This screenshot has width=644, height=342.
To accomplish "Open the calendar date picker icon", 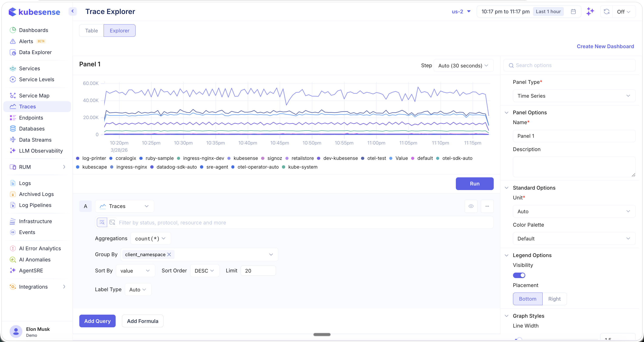I will pos(573,11).
